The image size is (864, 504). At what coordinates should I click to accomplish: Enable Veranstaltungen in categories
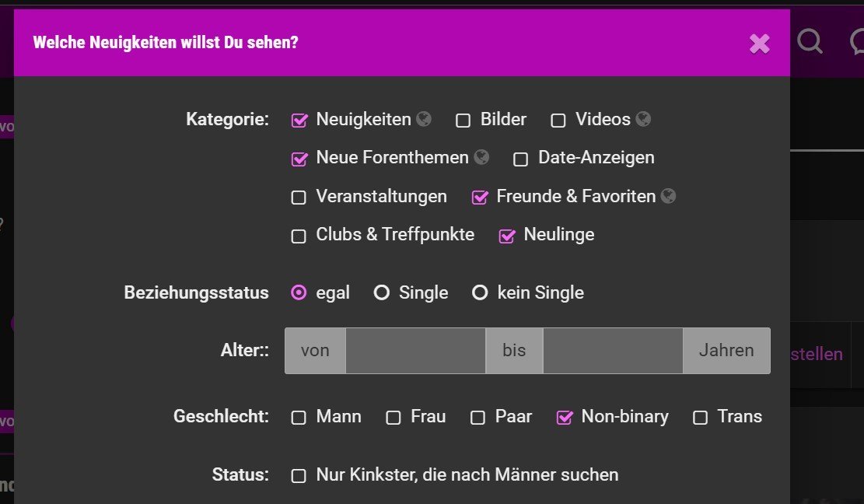tap(299, 198)
